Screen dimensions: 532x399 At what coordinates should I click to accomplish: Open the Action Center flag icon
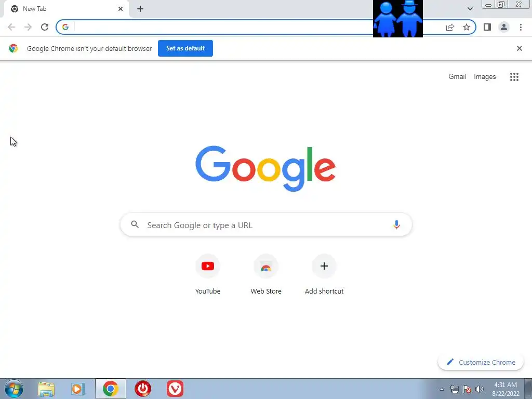[x=467, y=389]
